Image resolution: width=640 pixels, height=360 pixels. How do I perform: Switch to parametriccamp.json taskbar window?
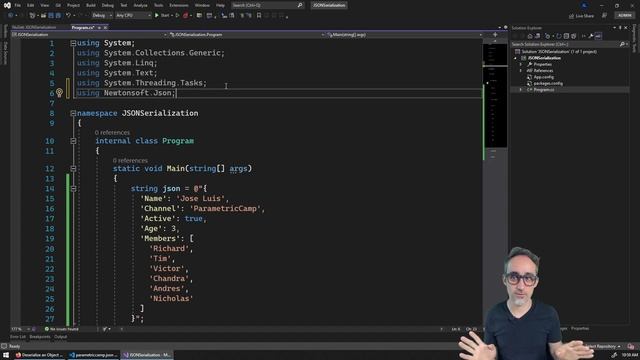(x=94, y=355)
